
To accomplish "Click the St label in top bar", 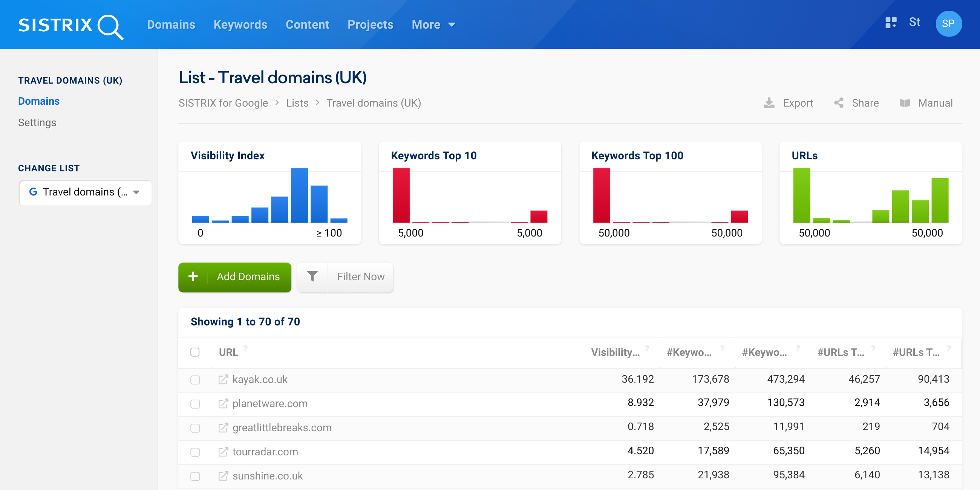I will pyautogui.click(x=914, y=22).
